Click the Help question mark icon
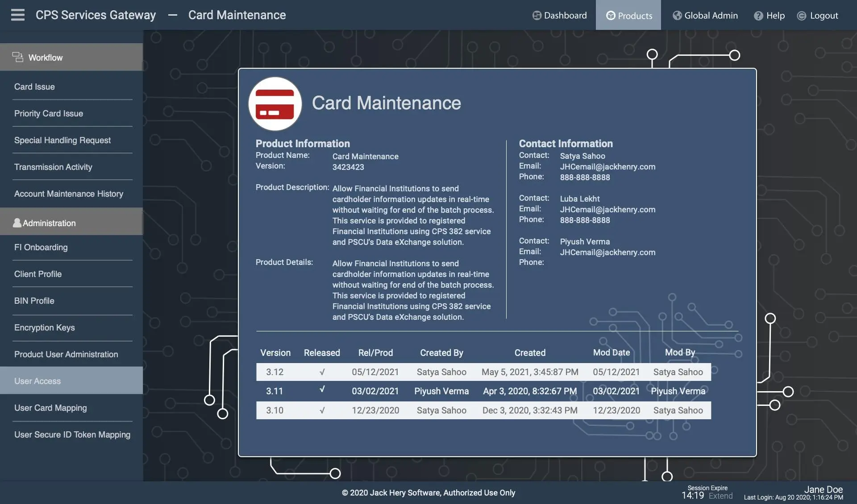Image resolution: width=857 pixels, height=504 pixels. [758, 16]
